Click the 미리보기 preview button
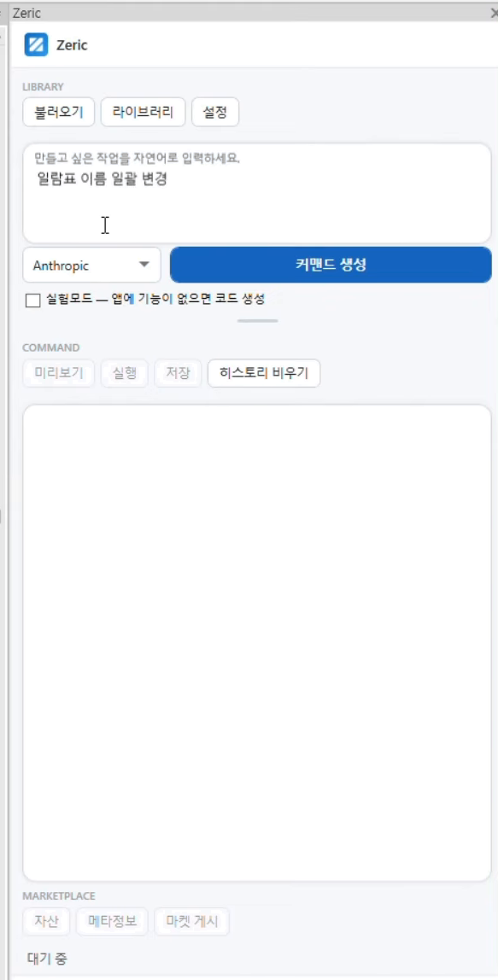The width and height of the screenshot is (498, 980). pos(59,374)
